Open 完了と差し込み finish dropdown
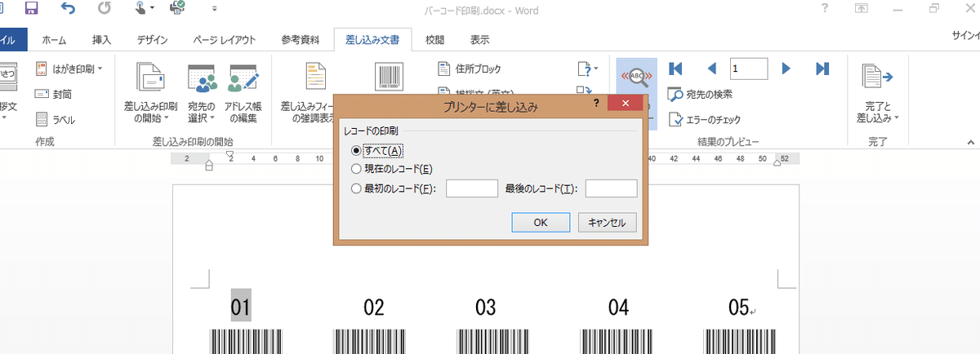The width and height of the screenshot is (980, 354). [878, 92]
